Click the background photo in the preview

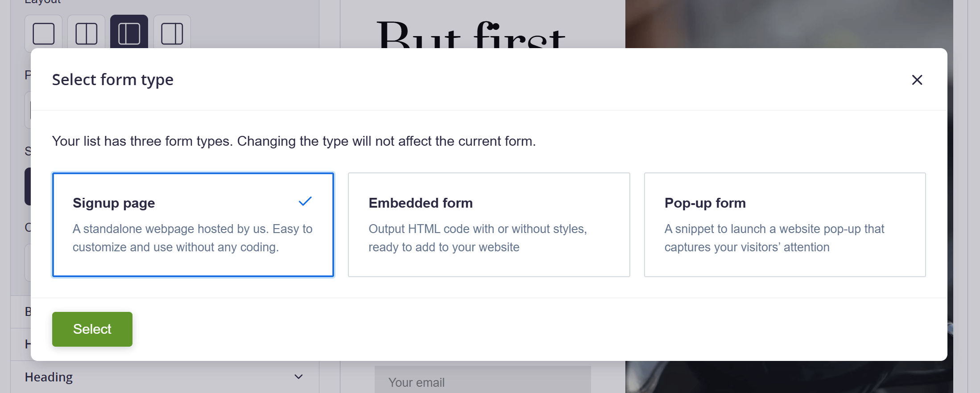[789, 23]
